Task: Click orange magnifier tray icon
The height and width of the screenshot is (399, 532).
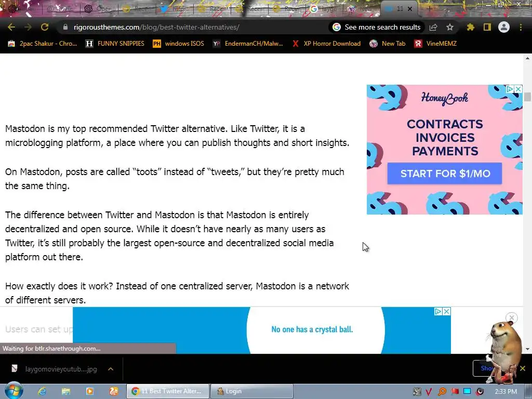Action: tap(442, 392)
